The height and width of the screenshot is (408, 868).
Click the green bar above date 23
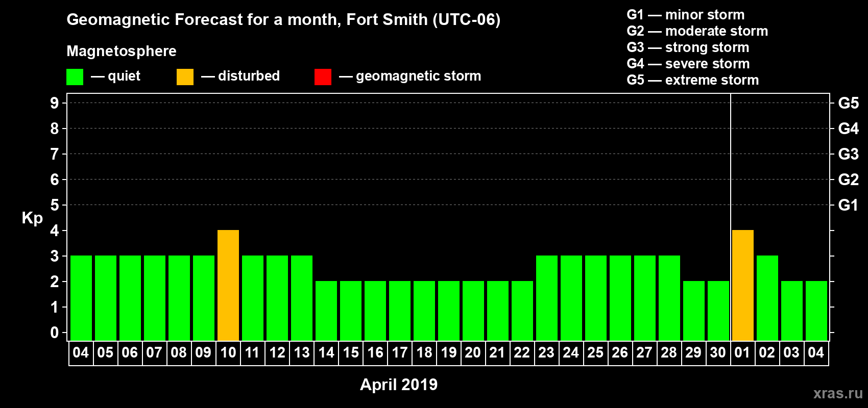(547, 298)
